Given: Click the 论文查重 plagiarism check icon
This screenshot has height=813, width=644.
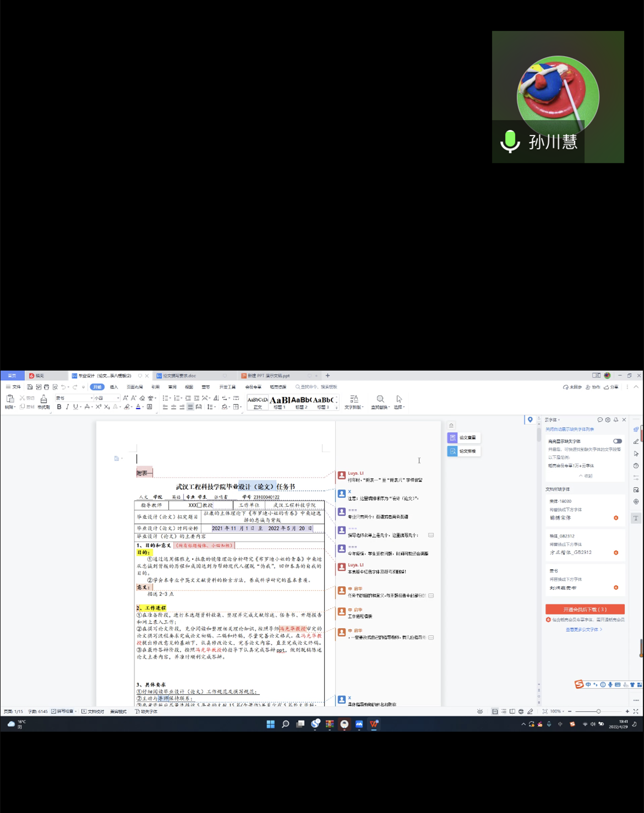Looking at the screenshot, I should [452, 438].
